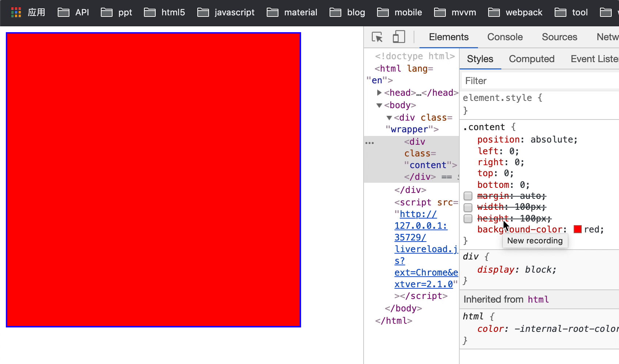Switch to the Console tab
Image resolution: width=619 pixels, height=364 pixels.
pyautogui.click(x=505, y=37)
